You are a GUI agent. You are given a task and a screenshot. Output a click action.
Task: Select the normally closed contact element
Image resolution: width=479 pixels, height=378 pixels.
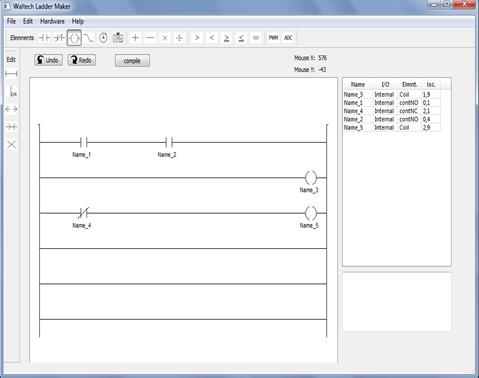coord(59,38)
